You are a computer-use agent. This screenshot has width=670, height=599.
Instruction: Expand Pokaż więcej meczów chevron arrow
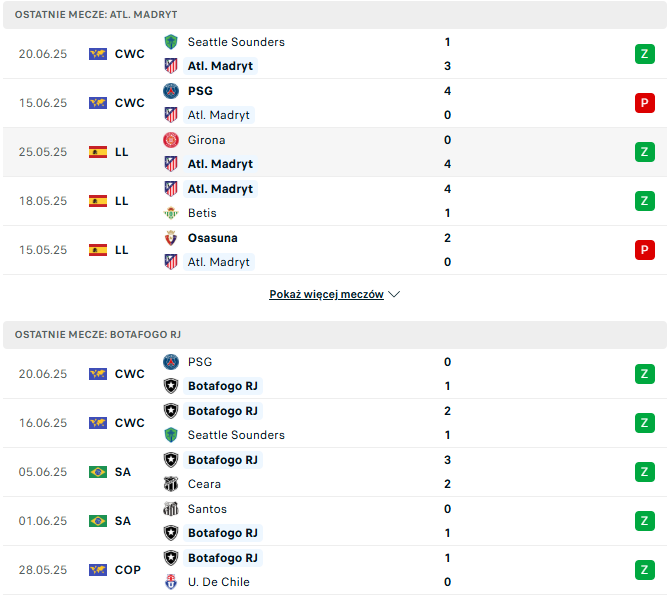point(394,294)
